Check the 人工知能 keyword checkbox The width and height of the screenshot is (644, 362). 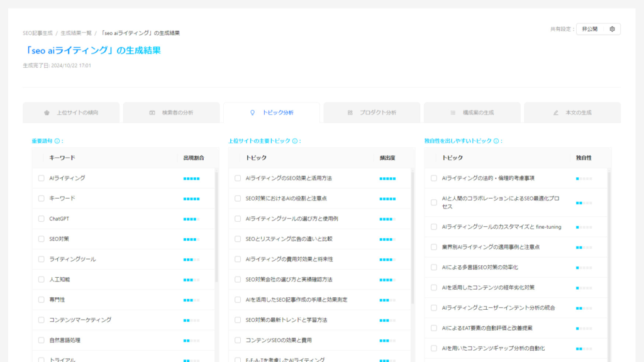click(41, 280)
